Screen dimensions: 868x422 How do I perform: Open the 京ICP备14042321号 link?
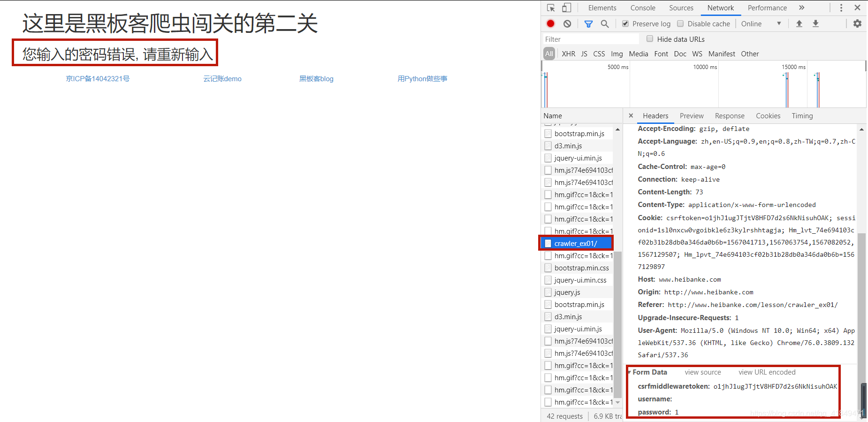pos(98,78)
